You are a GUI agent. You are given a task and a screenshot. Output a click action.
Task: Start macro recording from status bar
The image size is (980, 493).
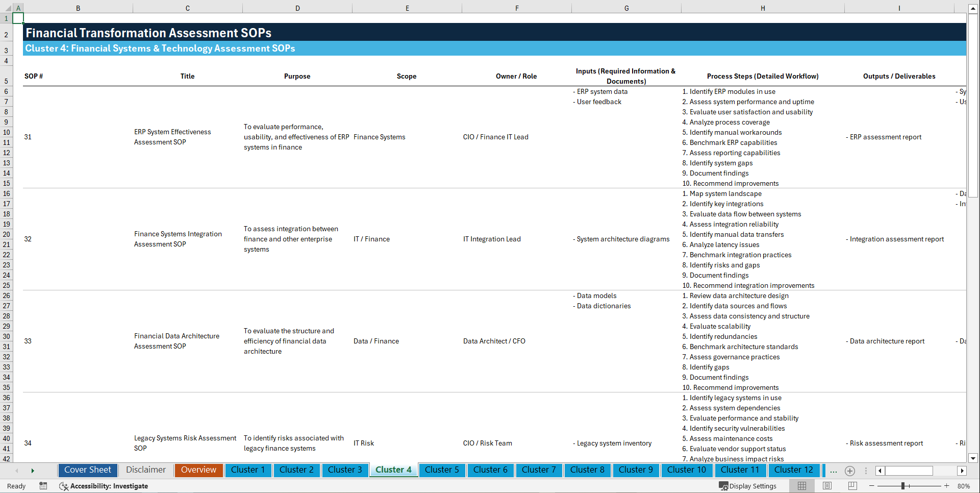click(43, 486)
